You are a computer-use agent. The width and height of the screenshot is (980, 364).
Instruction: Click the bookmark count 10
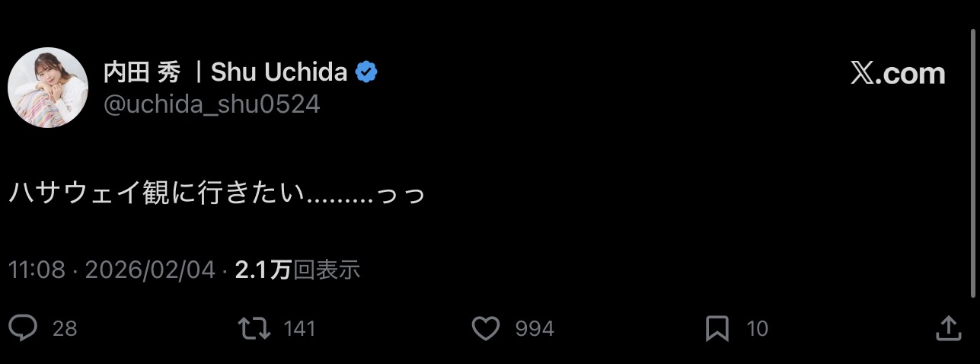point(757,329)
